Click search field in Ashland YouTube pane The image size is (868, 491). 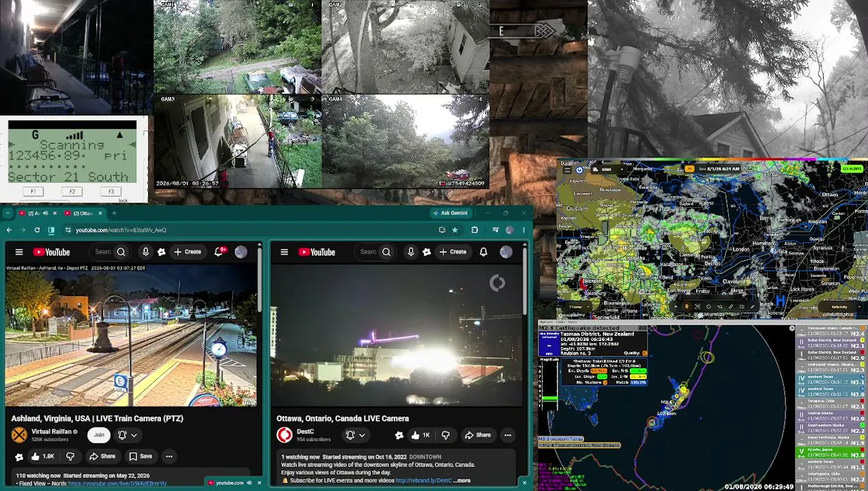pos(102,252)
